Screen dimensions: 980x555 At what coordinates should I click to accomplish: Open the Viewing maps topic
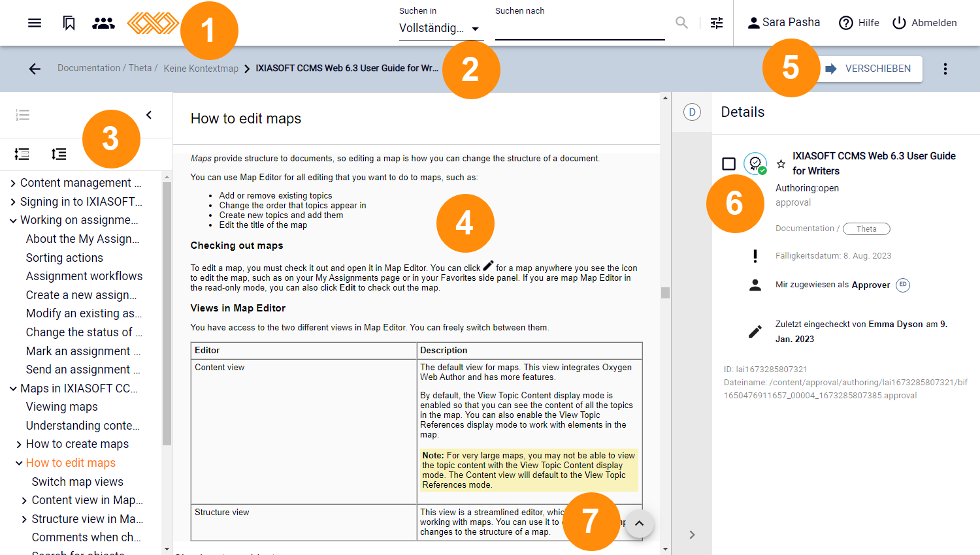coord(62,407)
